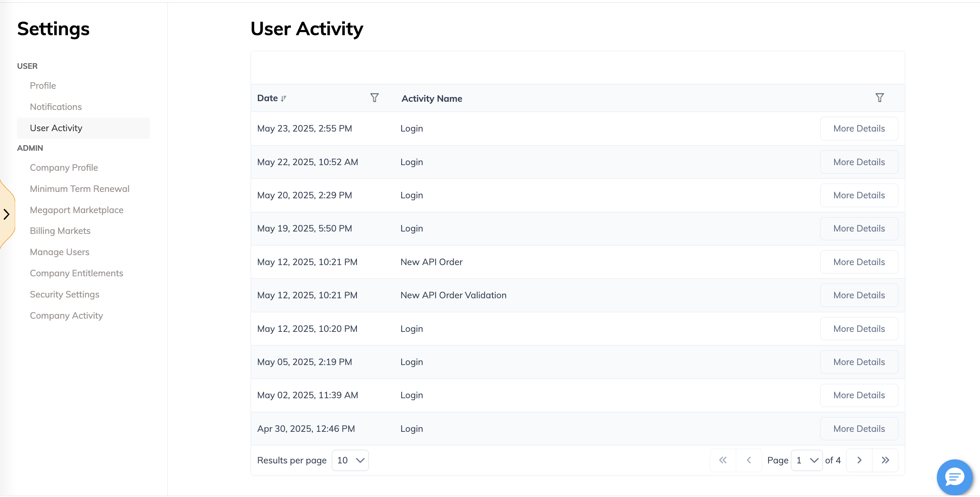Open the Company Activity page
The height and width of the screenshot is (497, 980).
(x=66, y=315)
